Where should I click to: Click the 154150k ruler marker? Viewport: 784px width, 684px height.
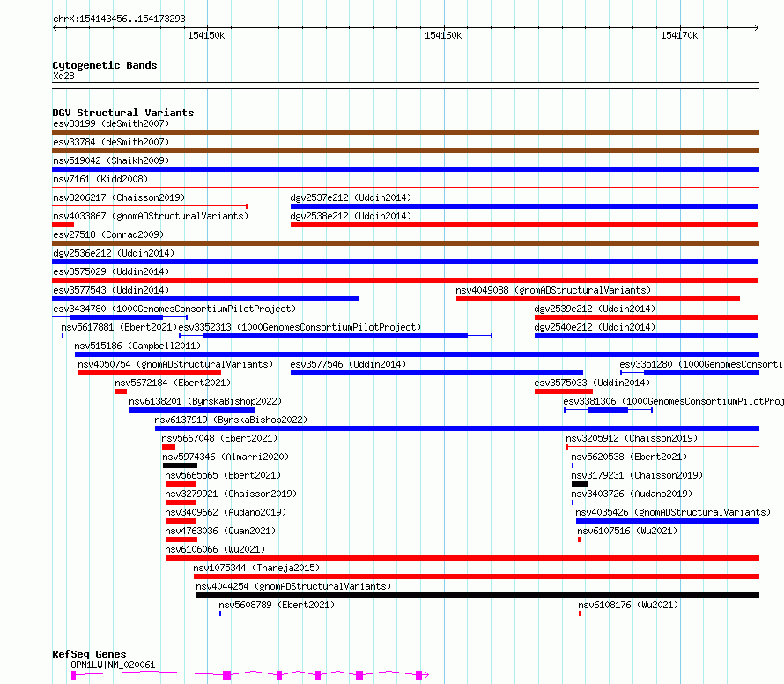206,35
